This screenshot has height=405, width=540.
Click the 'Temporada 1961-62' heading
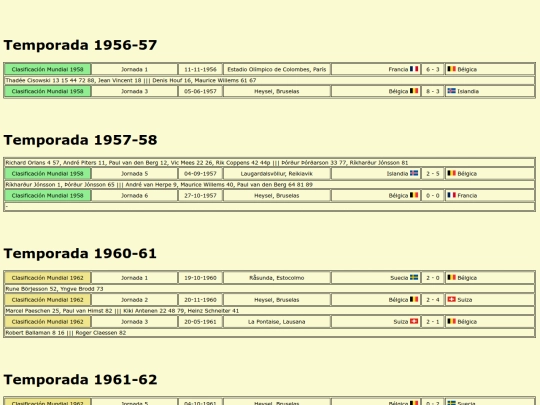pos(80,380)
